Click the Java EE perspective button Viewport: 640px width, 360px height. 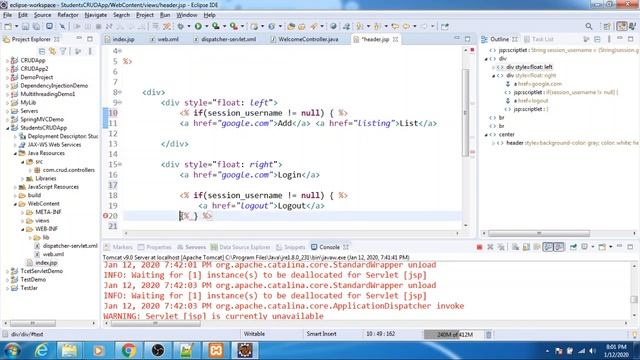point(622,27)
